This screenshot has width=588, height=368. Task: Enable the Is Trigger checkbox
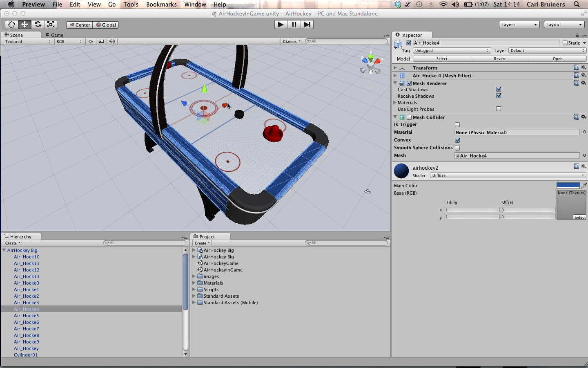click(x=457, y=125)
